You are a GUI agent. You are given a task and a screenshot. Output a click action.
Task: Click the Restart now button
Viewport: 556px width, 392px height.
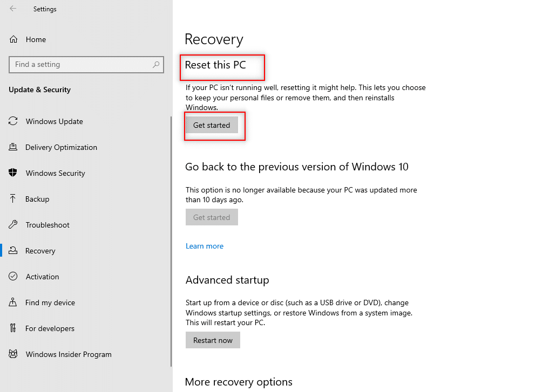[x=213, y=340]
